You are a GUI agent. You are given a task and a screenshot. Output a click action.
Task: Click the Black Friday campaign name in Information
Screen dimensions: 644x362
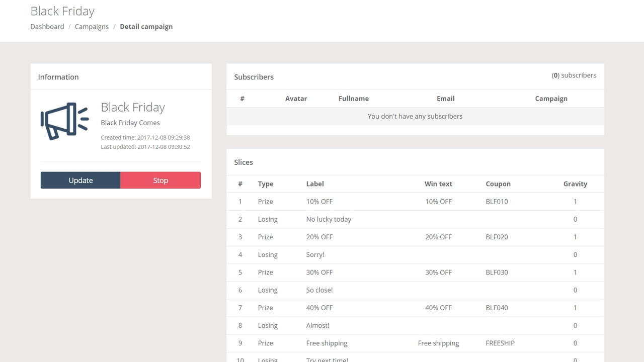pyautogui.click(x=133, y=107)
